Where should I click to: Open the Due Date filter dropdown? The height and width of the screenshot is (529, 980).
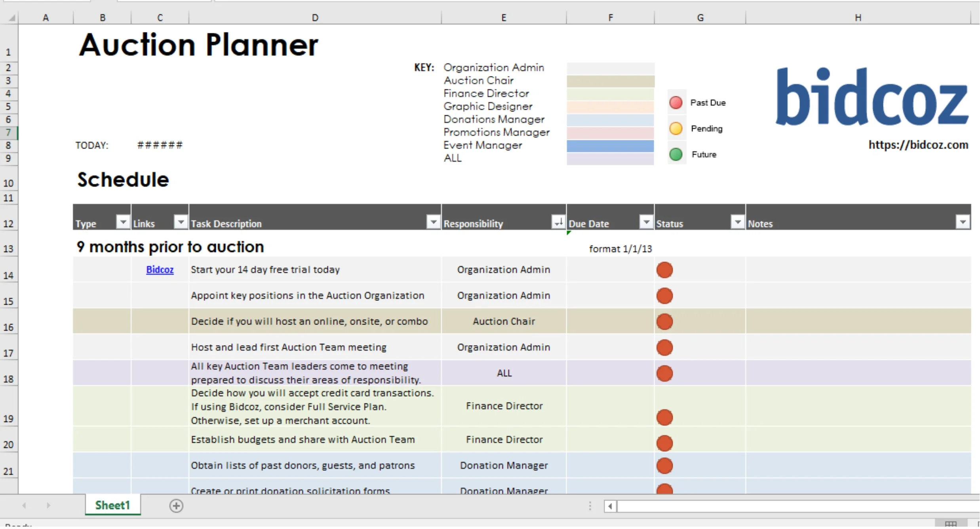646,223
